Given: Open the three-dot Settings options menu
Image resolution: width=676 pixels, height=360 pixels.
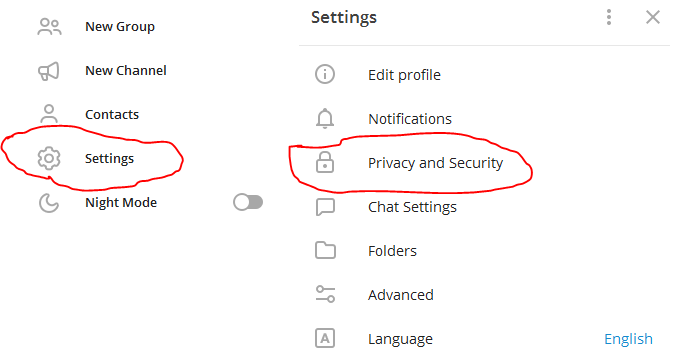Looking at the screenshot, I should [609, 17].
